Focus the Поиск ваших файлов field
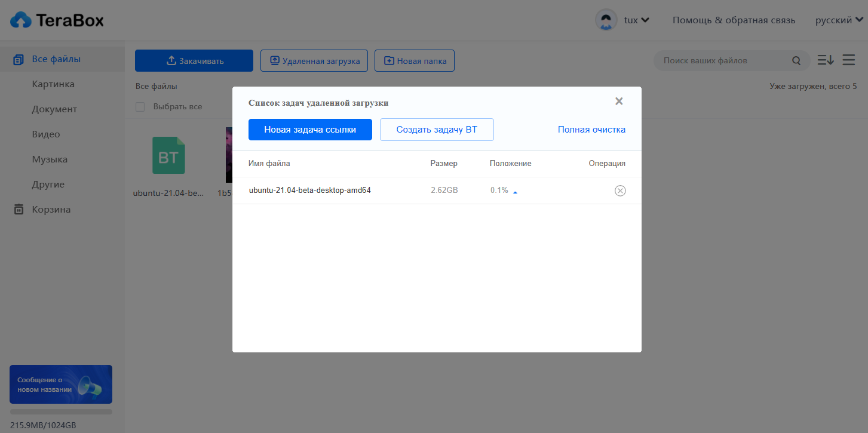Screen dimensions: 868x433 point(723,60)
